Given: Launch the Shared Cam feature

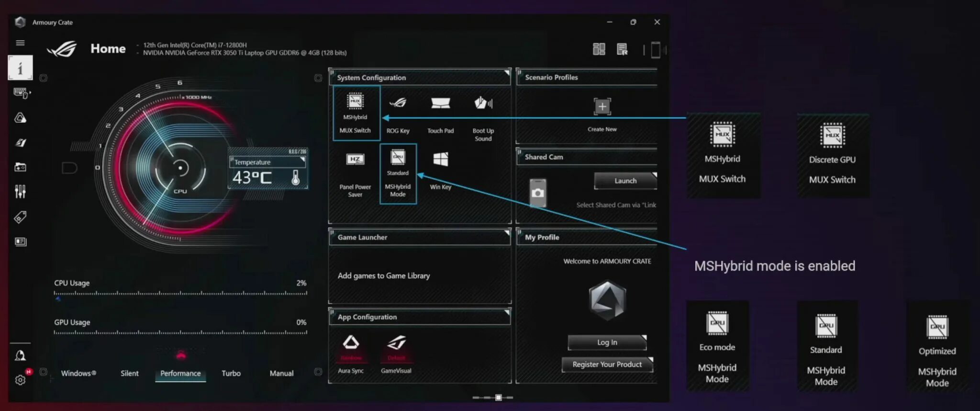Looking at the screenshot, I should coord(625,181).
